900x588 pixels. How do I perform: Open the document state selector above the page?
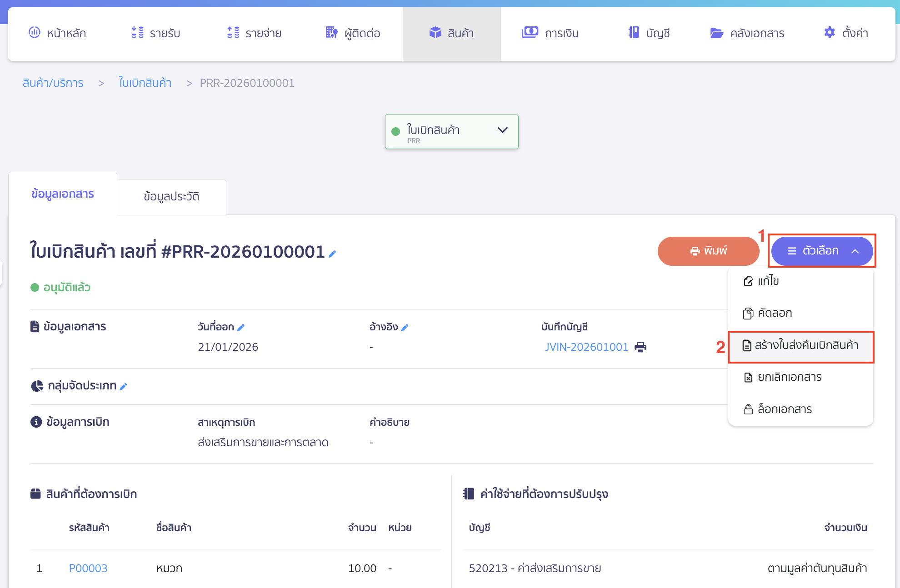(x=451, y=131)
